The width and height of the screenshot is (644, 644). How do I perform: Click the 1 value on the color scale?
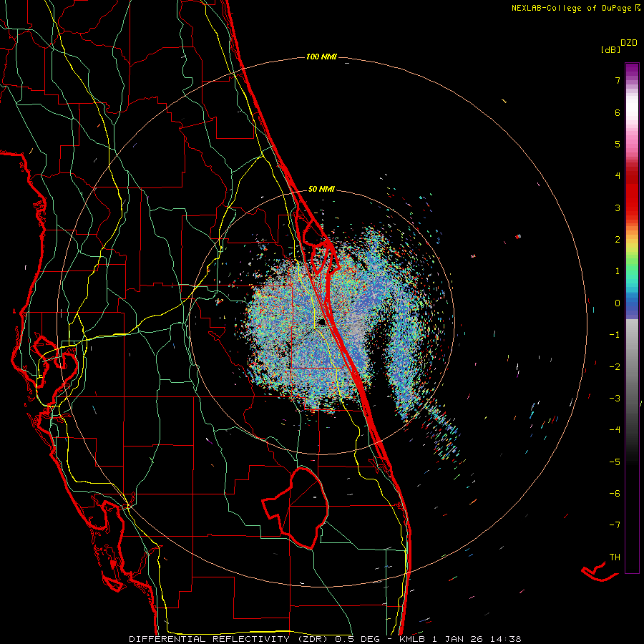(618, 271)
